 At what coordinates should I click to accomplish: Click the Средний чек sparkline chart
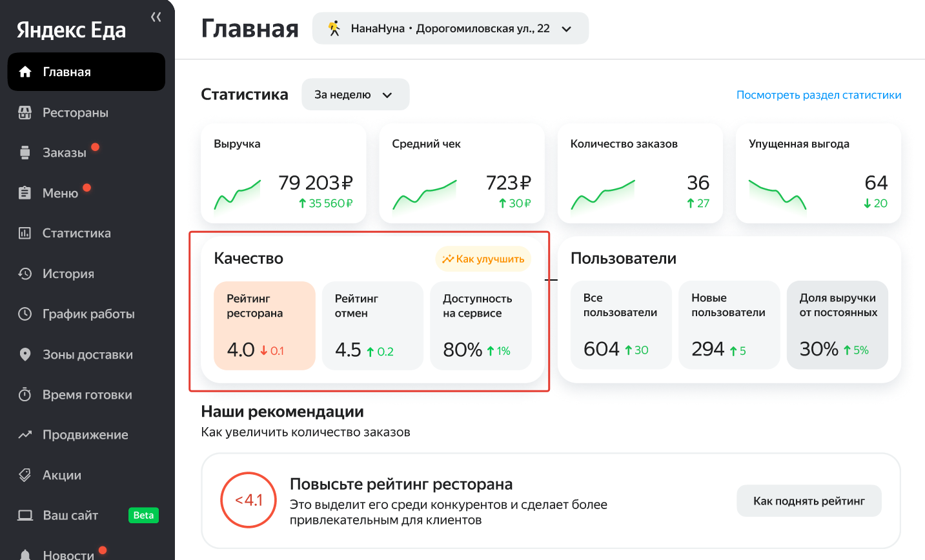[x=425, y=195]
